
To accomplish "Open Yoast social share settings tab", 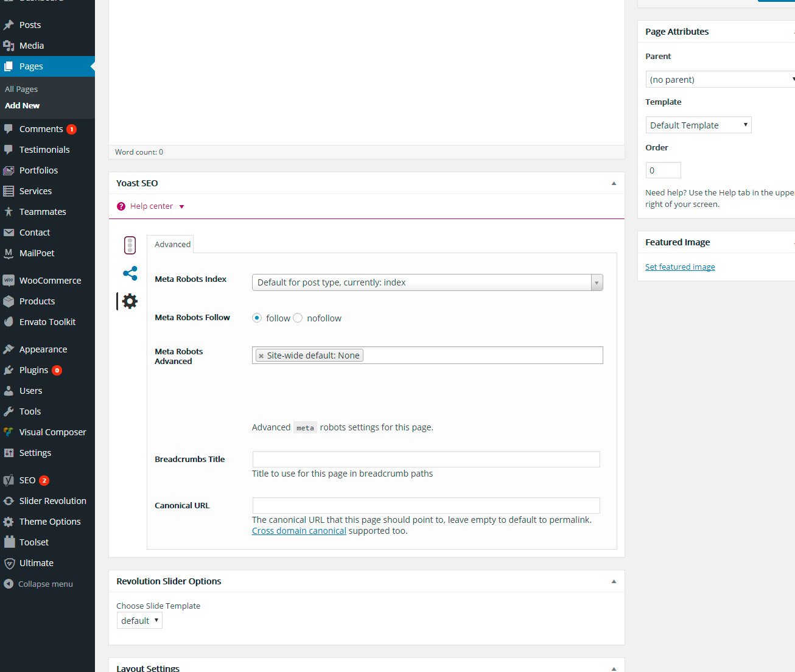I will (x=130, y=273).
